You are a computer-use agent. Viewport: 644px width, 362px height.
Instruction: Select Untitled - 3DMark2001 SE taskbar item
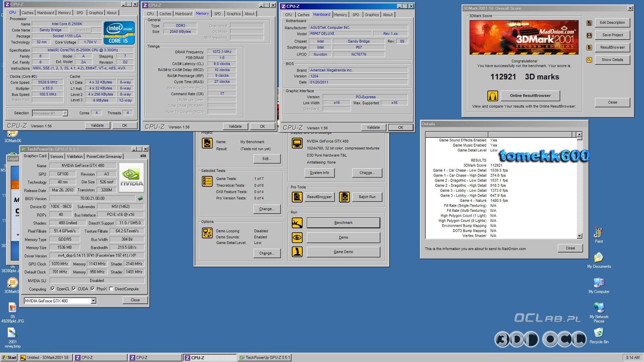45,358
